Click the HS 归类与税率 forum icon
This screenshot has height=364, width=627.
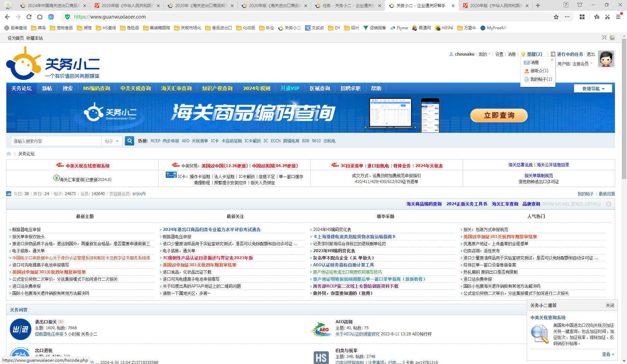point(321,357)
